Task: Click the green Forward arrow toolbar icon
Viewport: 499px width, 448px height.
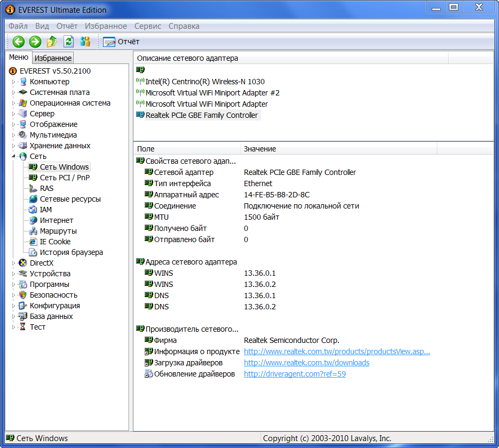Action: 35,42
